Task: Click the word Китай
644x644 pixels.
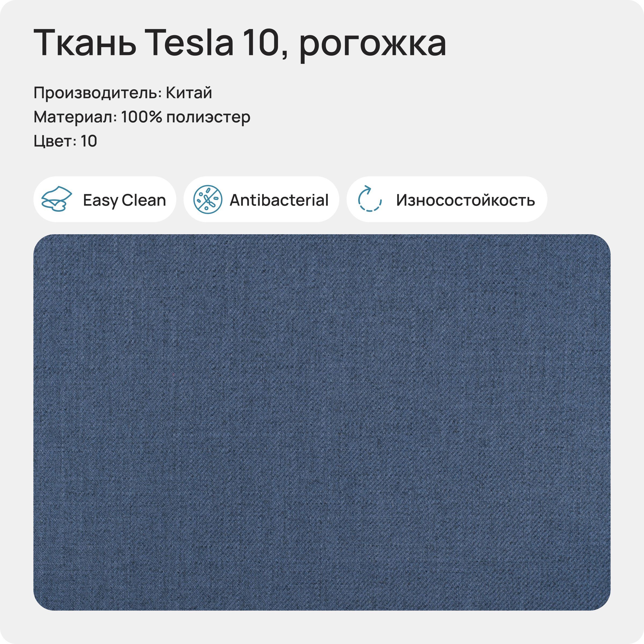Action: [x=189, y=93]
